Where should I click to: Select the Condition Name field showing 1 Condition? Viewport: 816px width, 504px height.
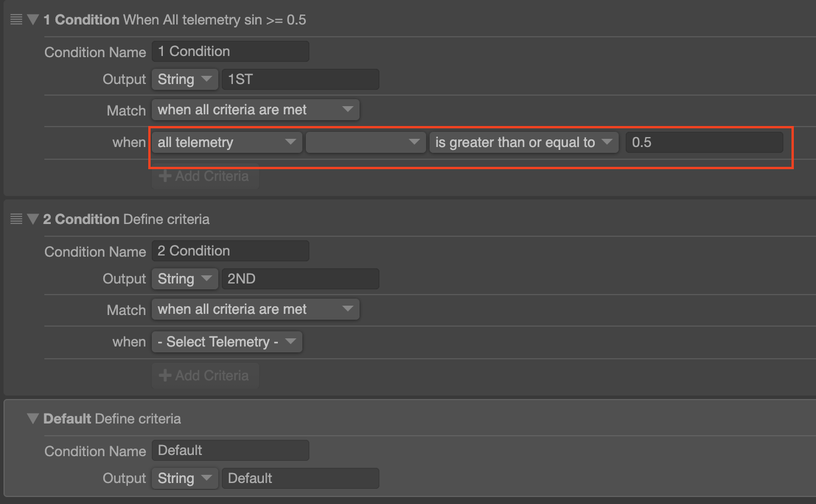pyautogui.click(x=230, y=51)
